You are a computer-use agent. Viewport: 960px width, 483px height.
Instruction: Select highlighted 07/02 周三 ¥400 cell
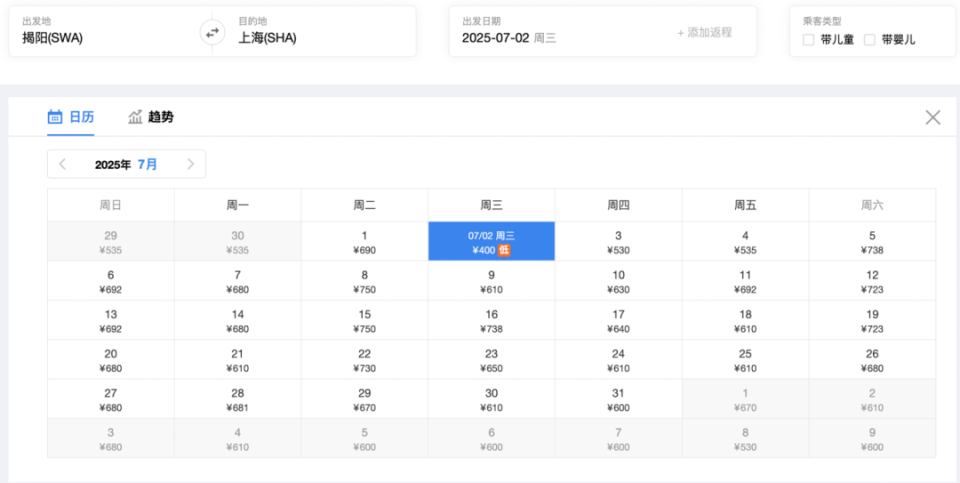click(492, 242)
